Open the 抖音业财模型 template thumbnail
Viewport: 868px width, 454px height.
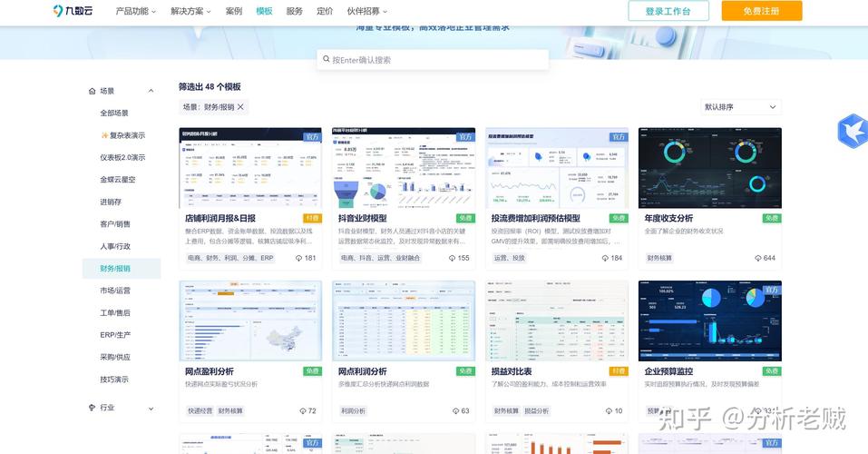tap(404, 168)
